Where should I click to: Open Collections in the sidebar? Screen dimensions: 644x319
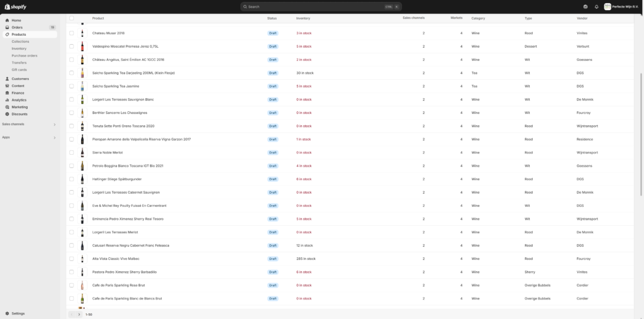point(20,42)
